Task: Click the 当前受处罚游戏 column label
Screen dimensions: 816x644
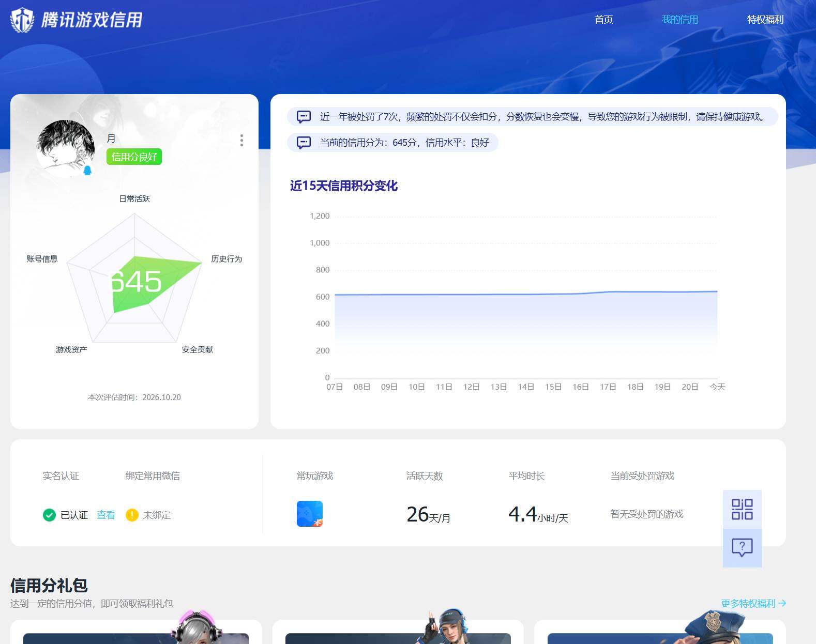Action: (642, 476)
